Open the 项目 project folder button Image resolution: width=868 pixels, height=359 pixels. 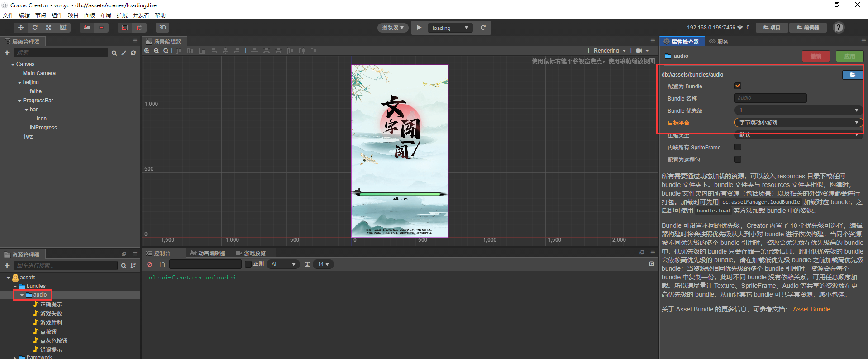pos(772,28)
